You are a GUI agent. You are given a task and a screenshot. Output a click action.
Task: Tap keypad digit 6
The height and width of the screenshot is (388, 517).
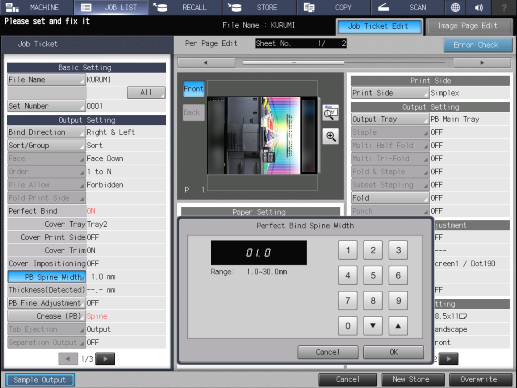pos(398,275)
